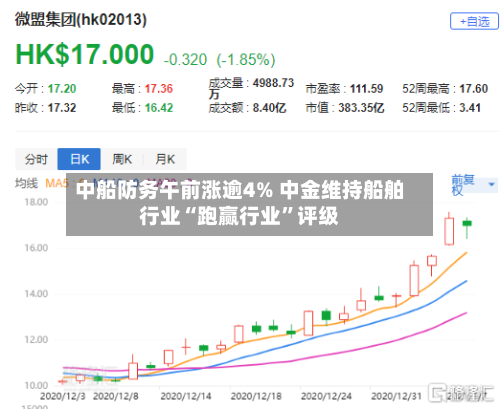Click the 52周最高 value 17.60
Image resolution: width=500 pixels, height=409 pixels.
(474, 89)
